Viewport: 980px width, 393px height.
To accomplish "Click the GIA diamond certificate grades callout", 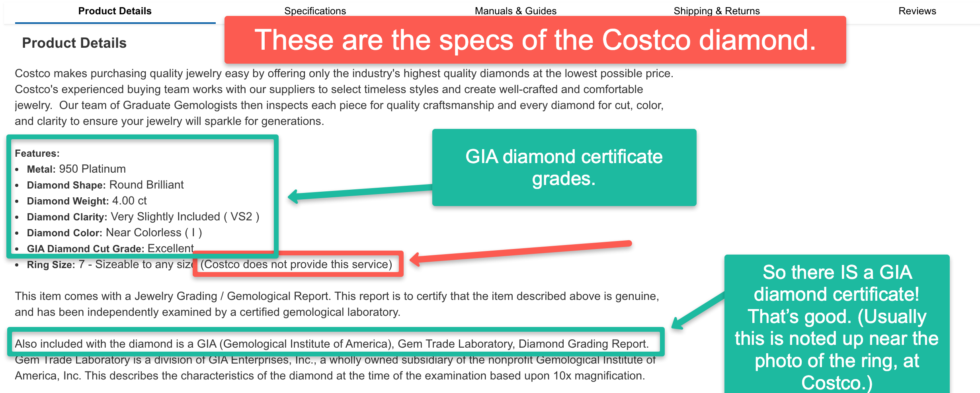I will 564,167.
